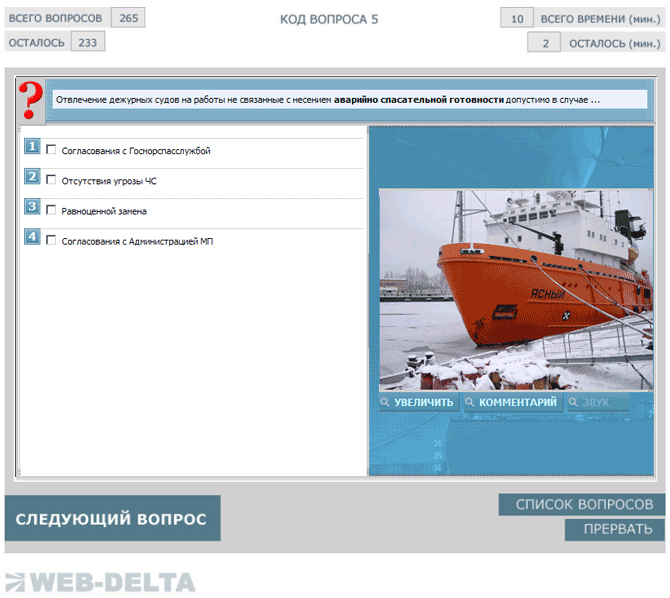
Task: Click the ЗВУК sound button
Action: coord(598,402)
